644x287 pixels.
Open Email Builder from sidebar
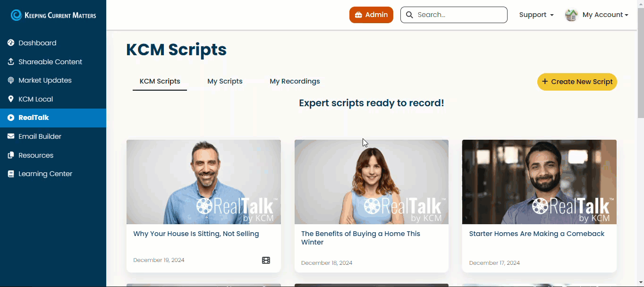point(53,136)
